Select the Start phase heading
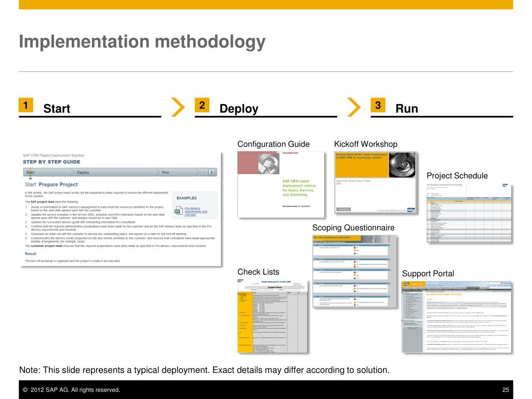Screen dimensions: 532x399 pos(57,109)
